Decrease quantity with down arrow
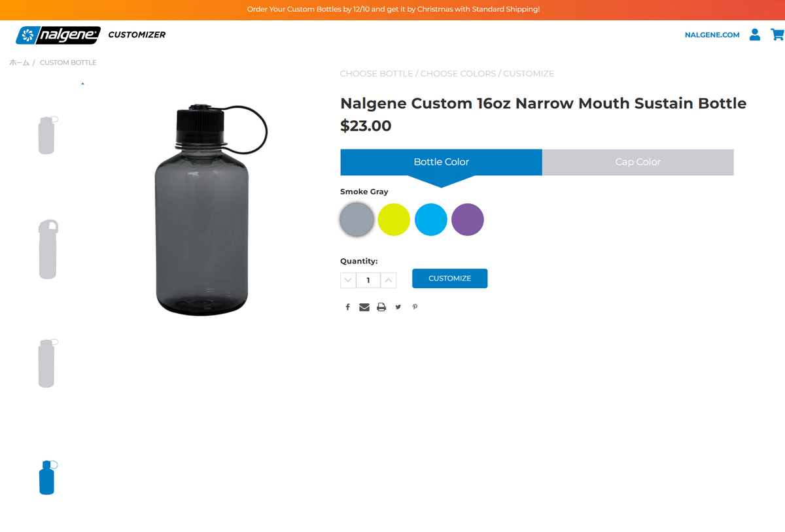Screen dimensions: 785x532 [x=348, y=280]
